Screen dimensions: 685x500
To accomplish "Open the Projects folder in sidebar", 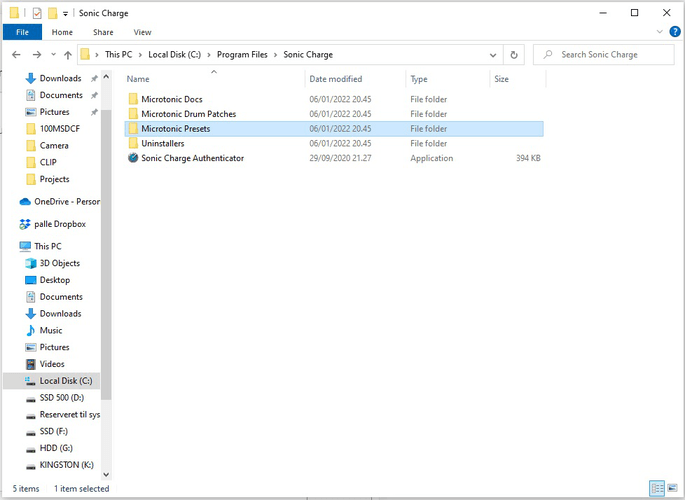I will pos(54,179).
